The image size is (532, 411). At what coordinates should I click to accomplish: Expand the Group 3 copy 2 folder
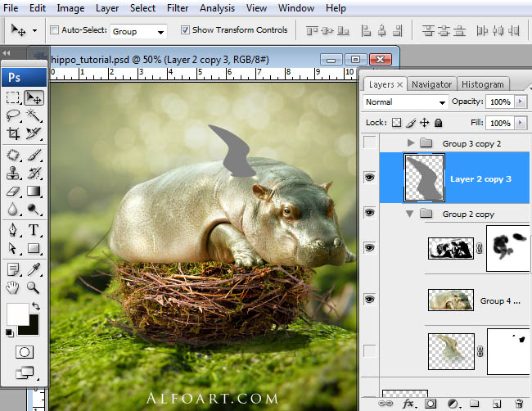(x=411, y=143)
